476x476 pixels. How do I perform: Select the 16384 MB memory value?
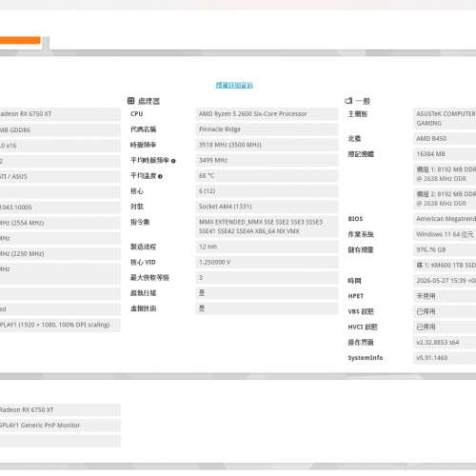click(x=445, y=154)
